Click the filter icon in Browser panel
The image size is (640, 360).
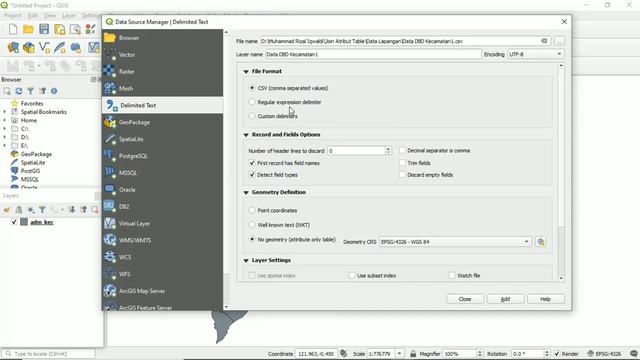click(x=31, y=91)
